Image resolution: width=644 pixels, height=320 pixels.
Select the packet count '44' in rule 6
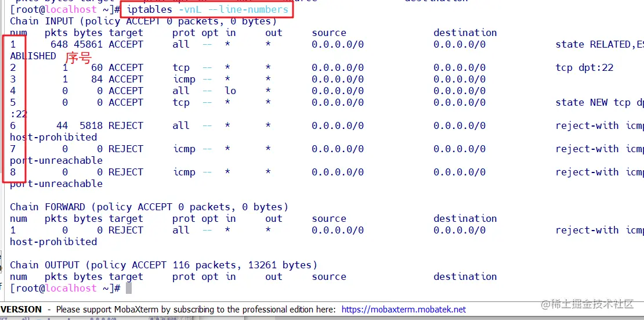tap(62, 125)
